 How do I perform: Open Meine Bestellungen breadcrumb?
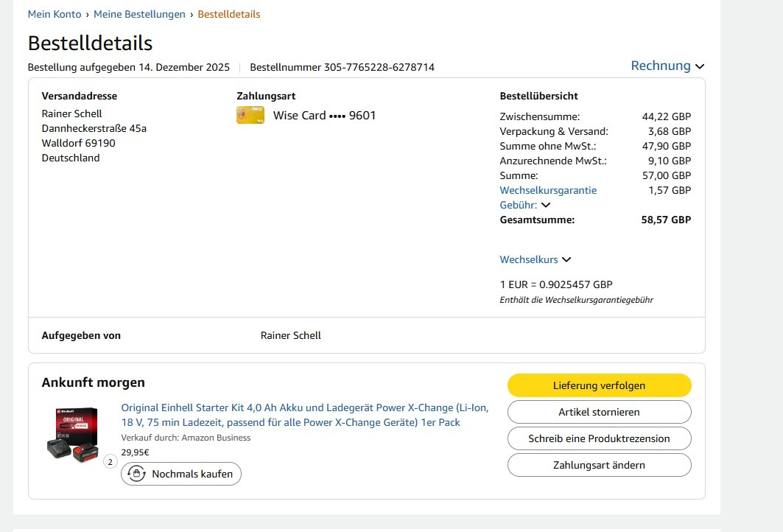139,14
